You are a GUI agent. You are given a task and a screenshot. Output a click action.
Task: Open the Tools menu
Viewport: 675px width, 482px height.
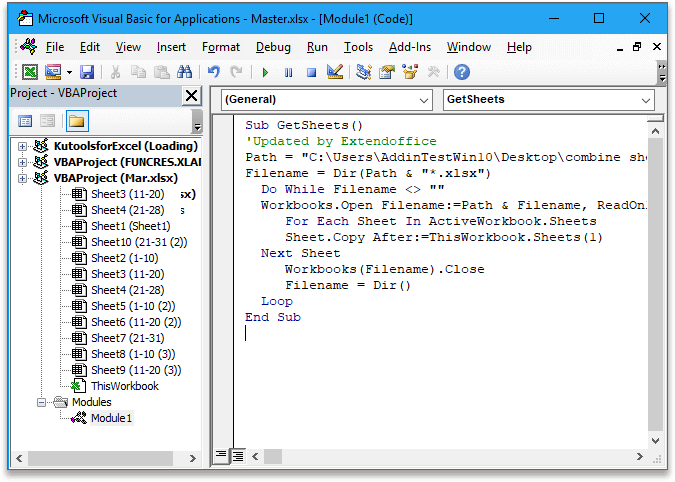pos(358,47)
